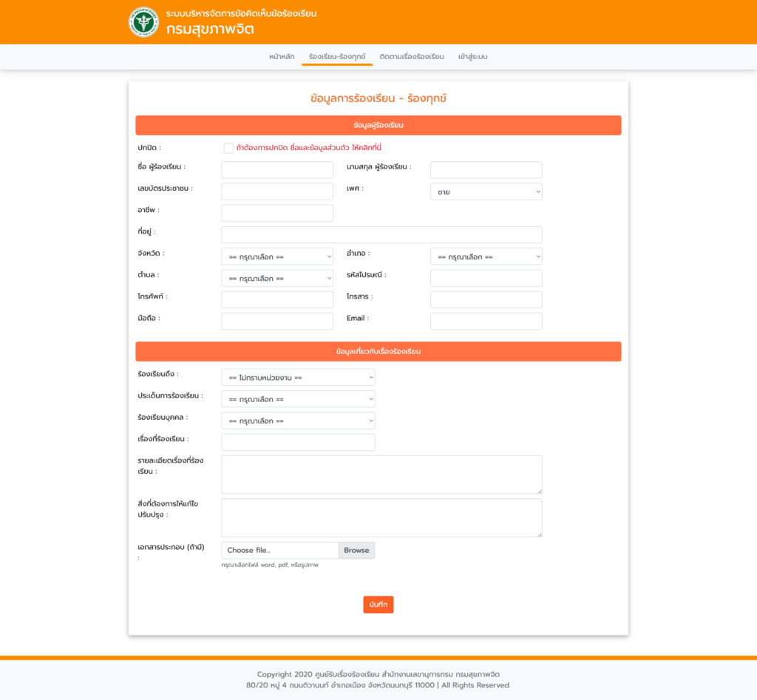Click the Department of Mental Health logo
The image size is (757, 700).
point(143,22)
